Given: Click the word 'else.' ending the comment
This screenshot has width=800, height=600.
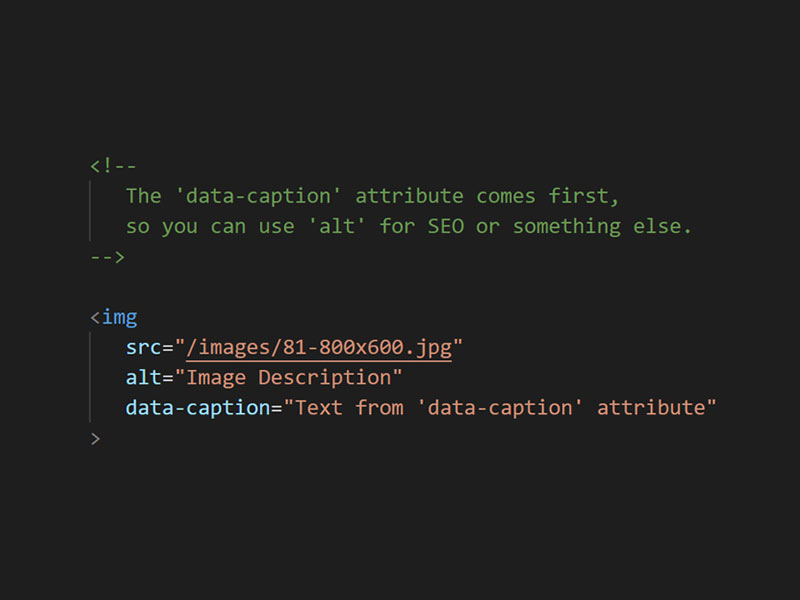Looking at the screenshot, I should [x=662, y=227].
